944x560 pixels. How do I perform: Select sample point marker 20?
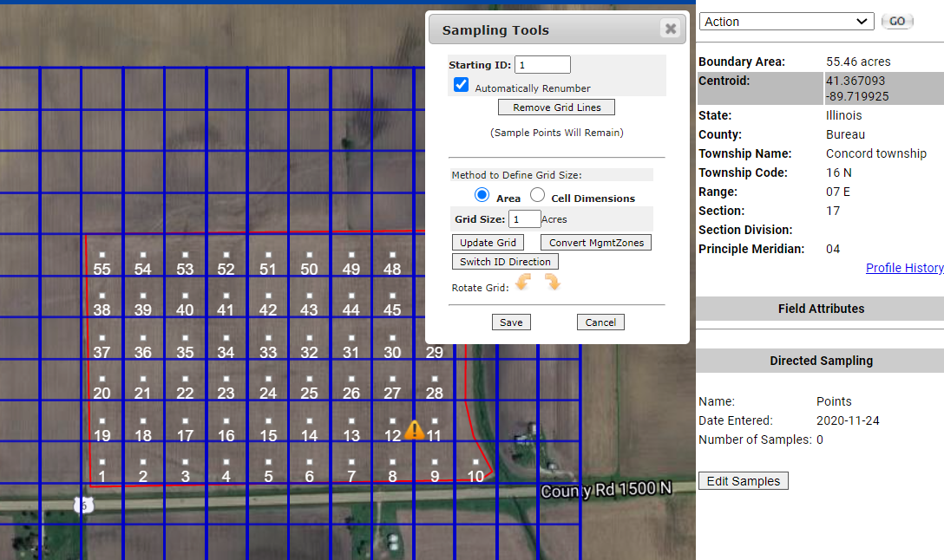coord(102,378)
